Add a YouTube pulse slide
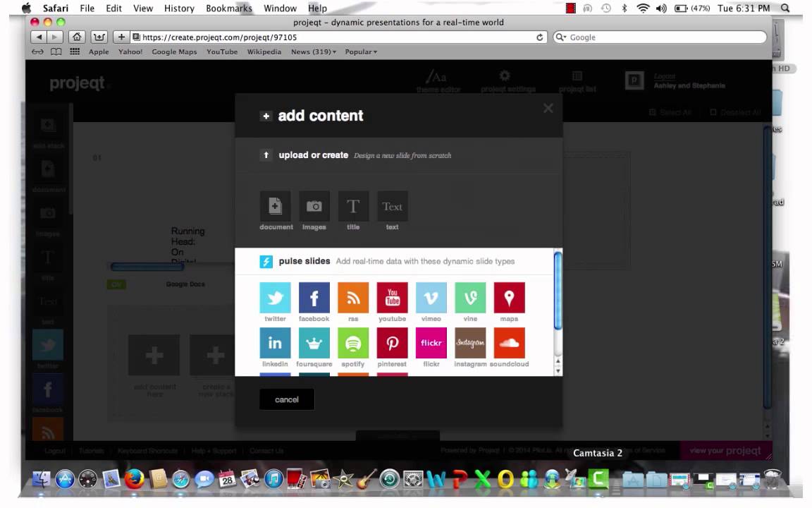 click(x=392, y=298)
